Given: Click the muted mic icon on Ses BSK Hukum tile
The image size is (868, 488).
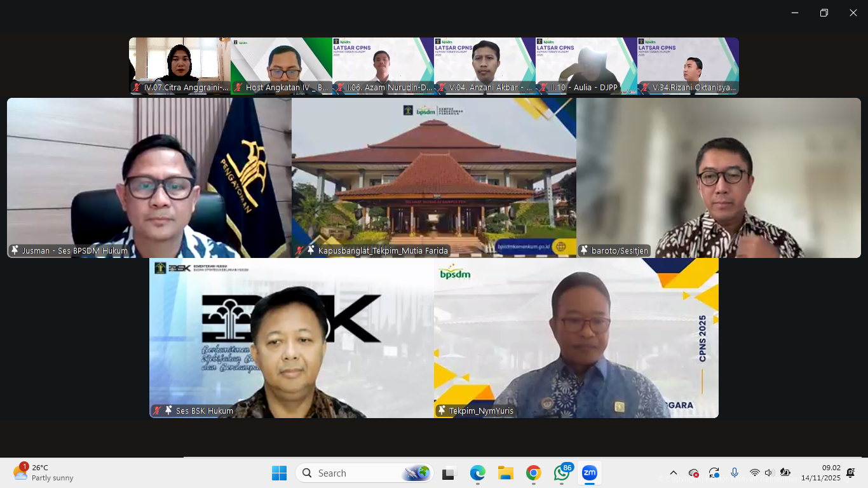Looking at the screenshot, I should coord(156,410).
